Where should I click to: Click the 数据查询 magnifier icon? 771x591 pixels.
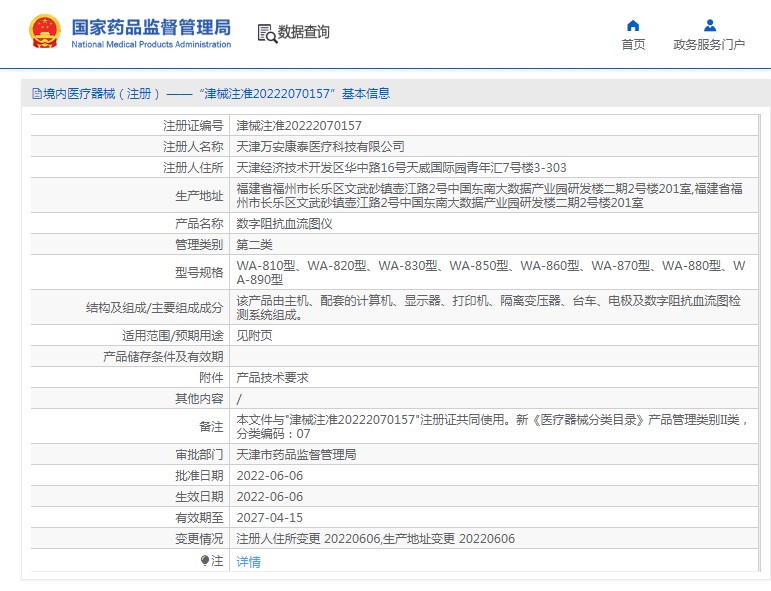tap(267, 33)
